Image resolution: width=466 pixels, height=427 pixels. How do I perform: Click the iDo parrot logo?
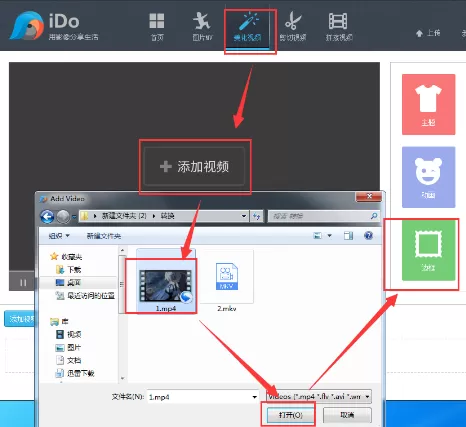[27, 26]
